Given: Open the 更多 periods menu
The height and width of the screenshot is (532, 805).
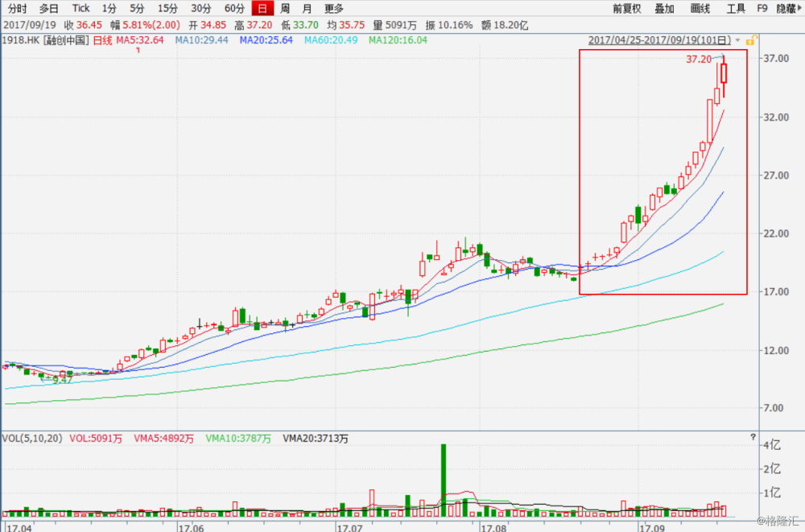Looking at the screenshot, I should (x=334, y=8).
